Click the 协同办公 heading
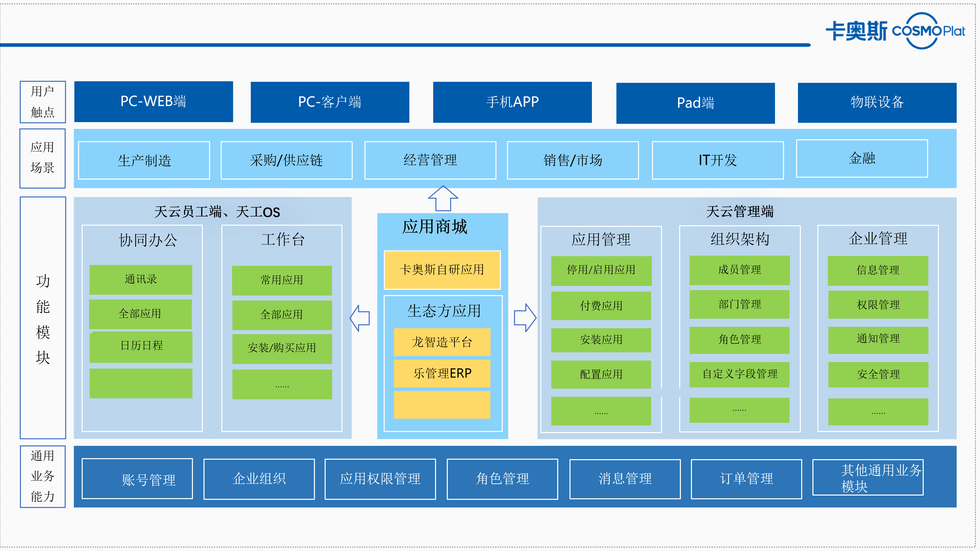Image resolution: width=980 pixels, height=551 pixels. [x=148, y=240]
